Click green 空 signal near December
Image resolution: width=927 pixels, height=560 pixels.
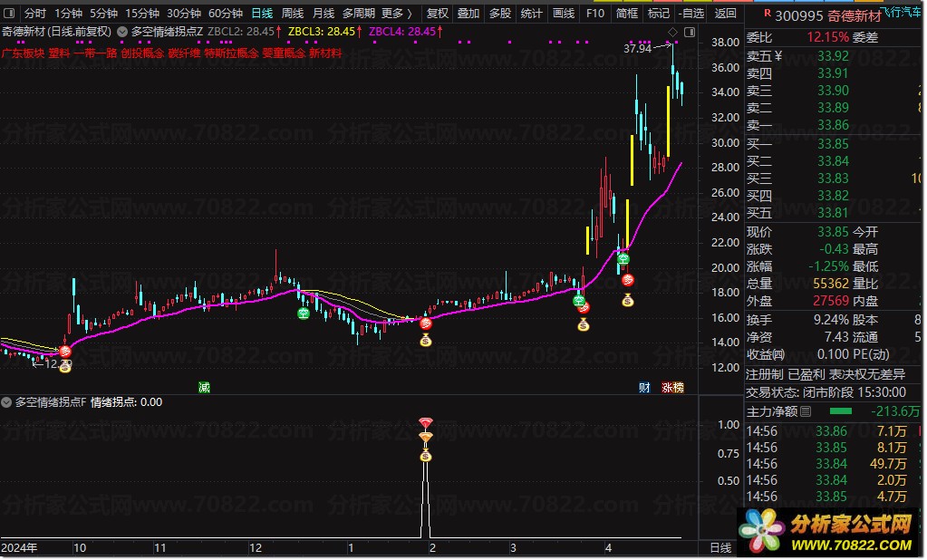[x=304, y=314]
